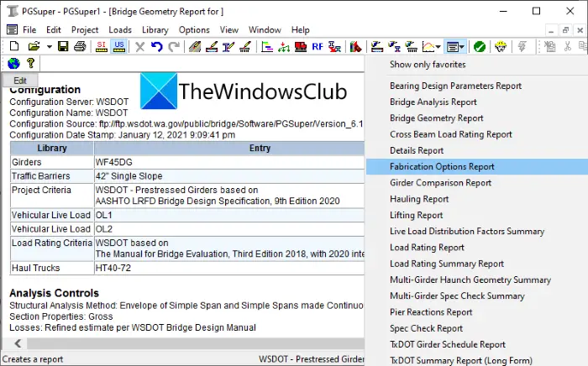Create a new project with the blank page icon
Screen dimensions: 588x366
click(x=14, y=46)
